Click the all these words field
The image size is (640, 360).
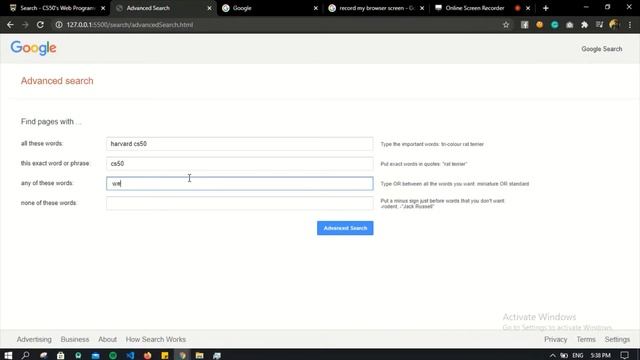click(x=240, y=144)
